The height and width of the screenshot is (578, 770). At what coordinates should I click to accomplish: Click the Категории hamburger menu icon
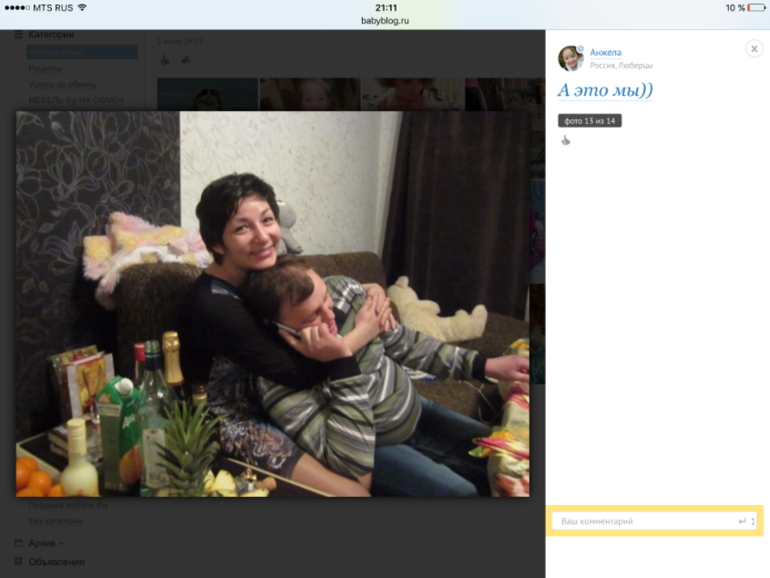(x=18, y=35)
